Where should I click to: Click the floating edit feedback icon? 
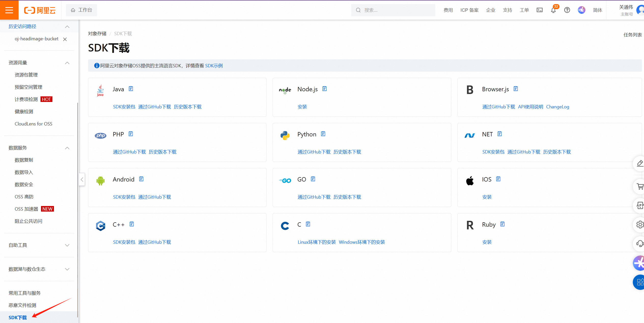coord(639,163)
